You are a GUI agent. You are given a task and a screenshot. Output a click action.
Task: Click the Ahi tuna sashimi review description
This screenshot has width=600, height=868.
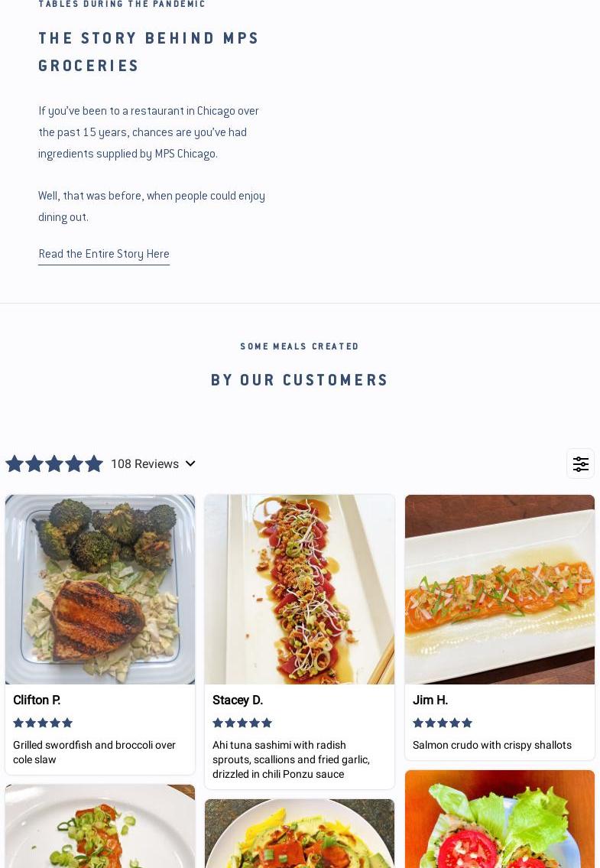click(290, 759)
